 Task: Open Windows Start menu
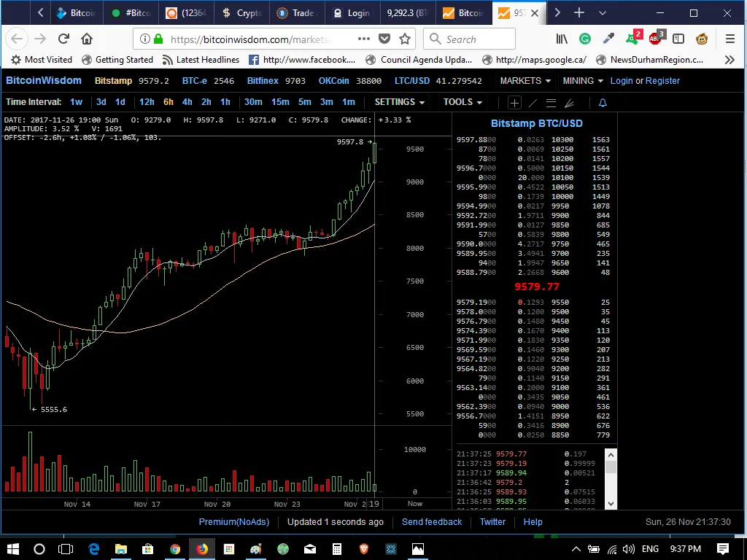coord(13,549)
